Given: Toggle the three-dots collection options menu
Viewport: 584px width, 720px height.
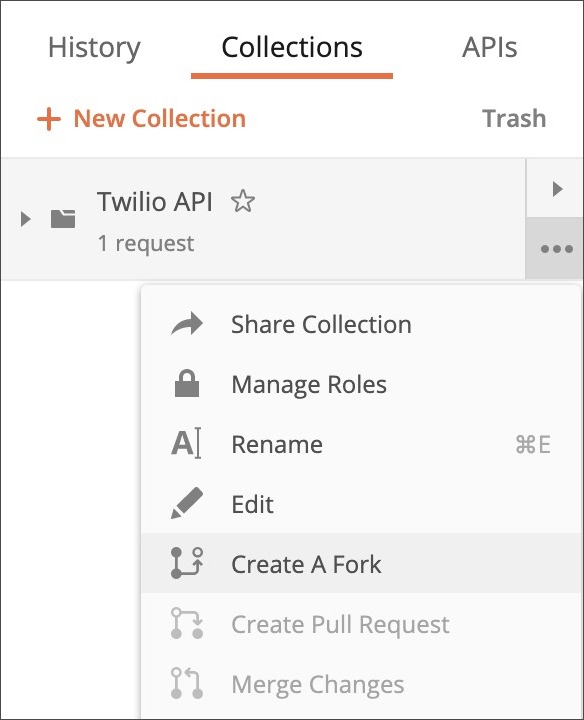Looking at the screenshot, I should [556, 249].
